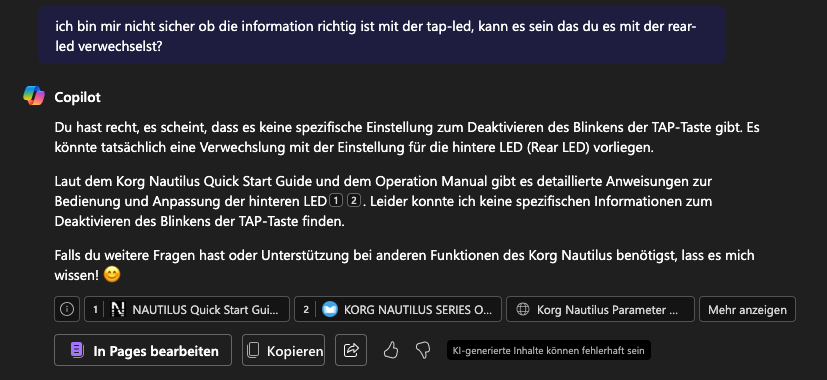Open KORG NAUTILUS SERIES source reference
The image size is (827, 380).
tap(398, 309)
